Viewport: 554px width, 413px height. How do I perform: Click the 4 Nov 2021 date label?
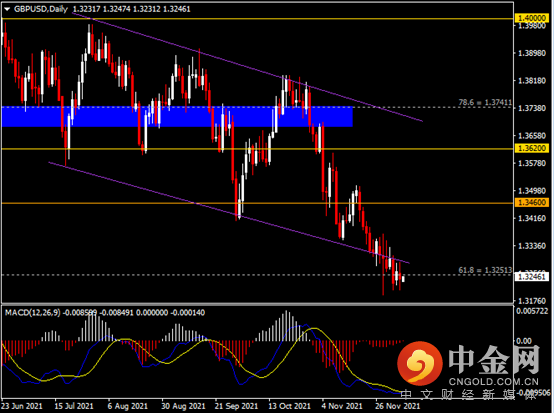(342, 406)
